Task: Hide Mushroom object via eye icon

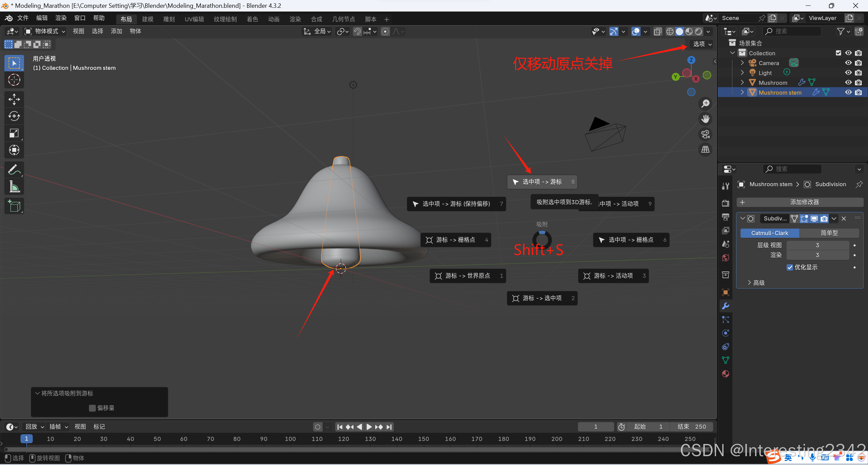Action: tap(848, 82)
